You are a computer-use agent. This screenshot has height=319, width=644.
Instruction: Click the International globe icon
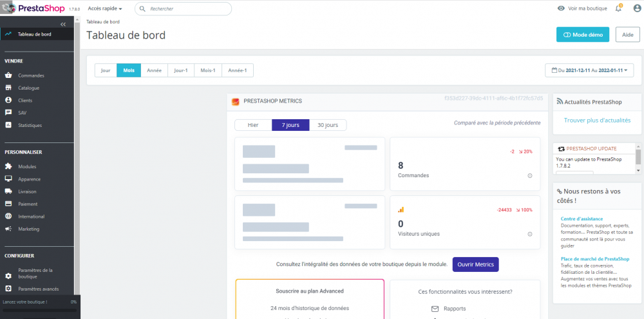pyautogui.click(x=8, y=217)
